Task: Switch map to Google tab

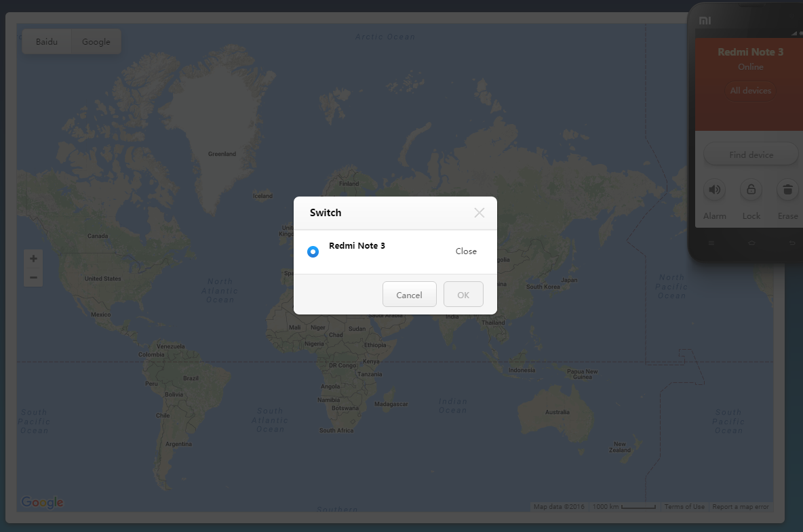Action: point(96,42)
